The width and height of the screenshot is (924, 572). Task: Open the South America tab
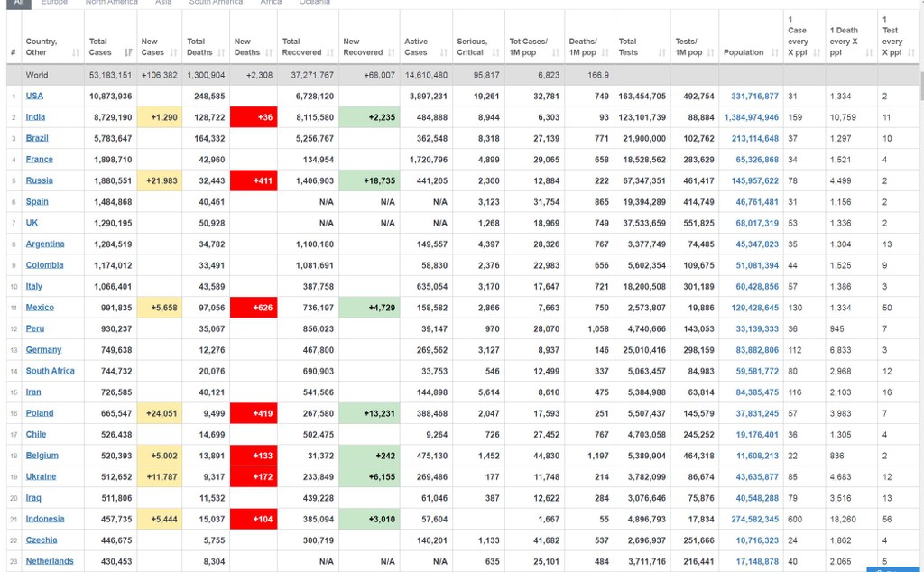click(216, 3)
